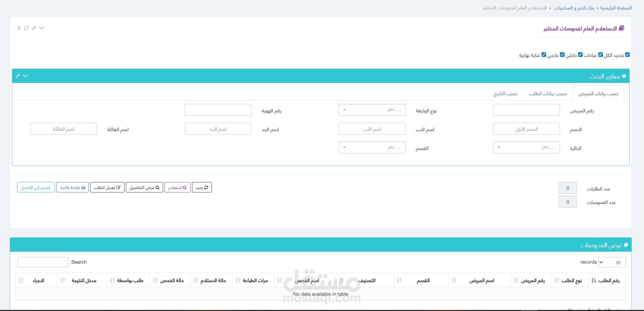
Task: Click icon beside عرض الفحوصات header
Action: click(x=626, y=245)
